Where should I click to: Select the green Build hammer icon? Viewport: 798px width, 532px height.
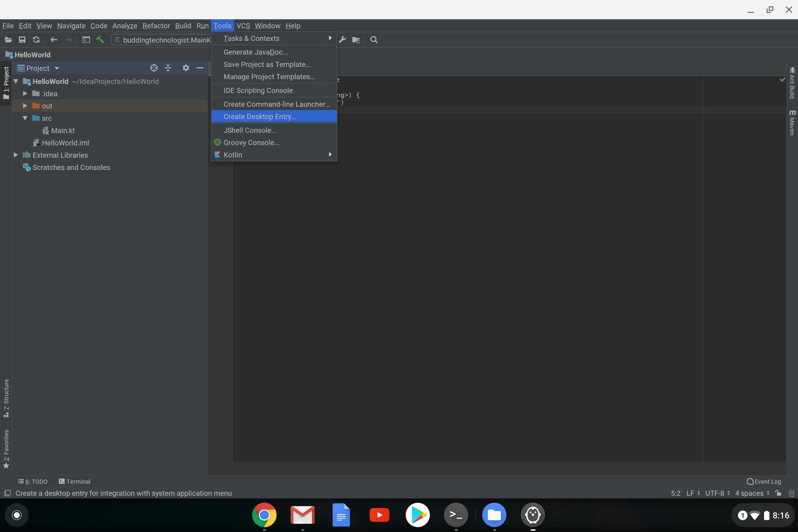100,40
